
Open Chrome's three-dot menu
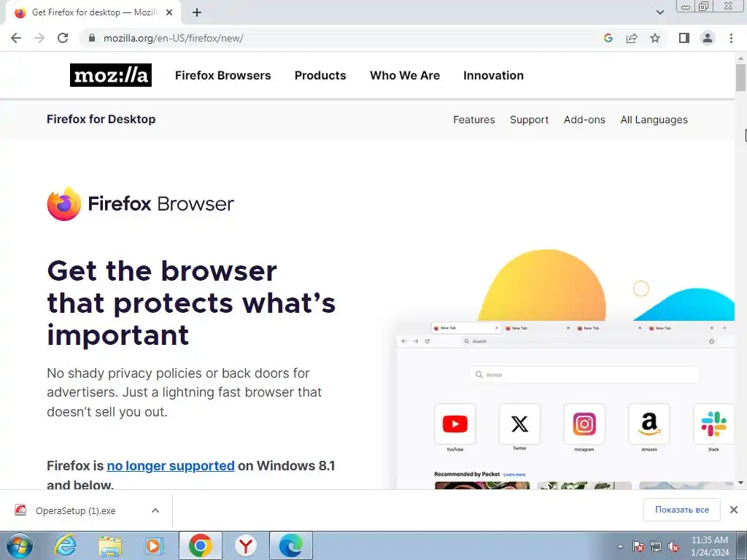(731, 38)
